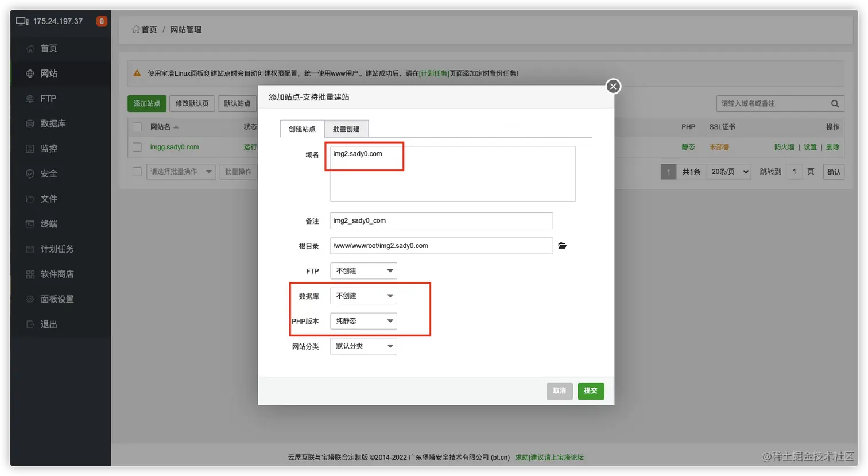Open the 数据库 不创建 dropdown
The width and height of the screenshot is (868, 476).
[363, 296]
